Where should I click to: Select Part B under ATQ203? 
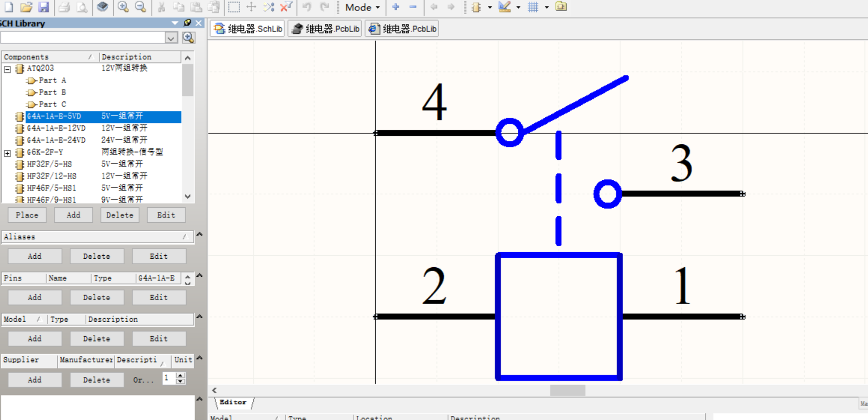(52, 92)
